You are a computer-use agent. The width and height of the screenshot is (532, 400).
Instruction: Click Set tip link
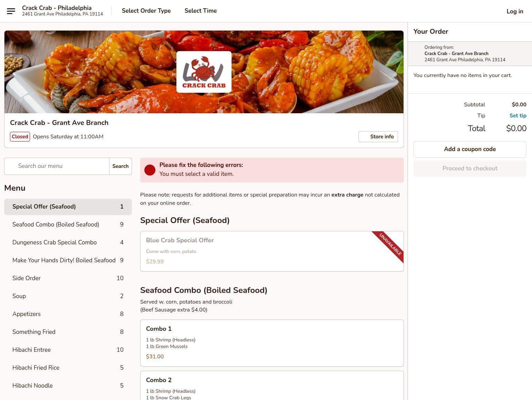click(518, 116)
